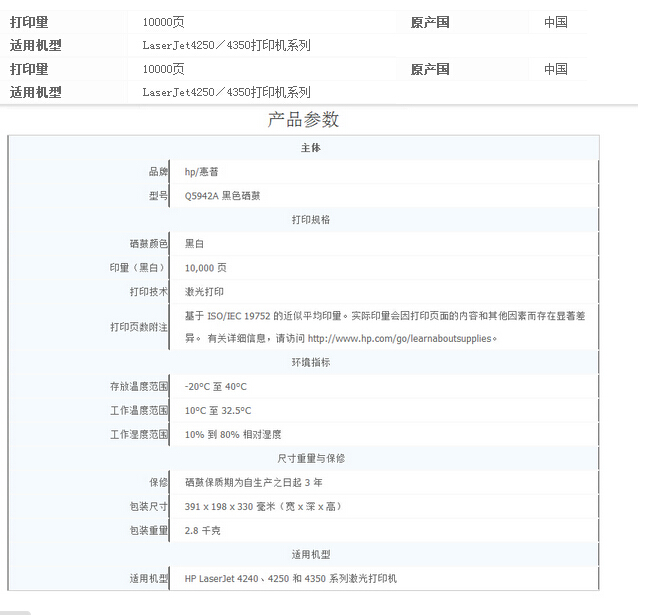Click the 工作温度范围 row label
Viewport: 657px width, 615px height.
click(x=139, y=410)
